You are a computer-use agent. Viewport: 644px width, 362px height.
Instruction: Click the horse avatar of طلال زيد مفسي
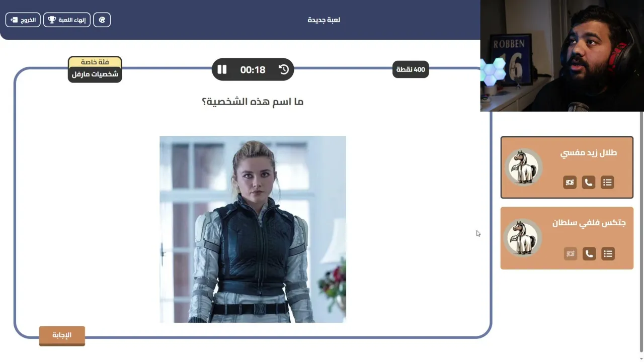coord(523,167)
